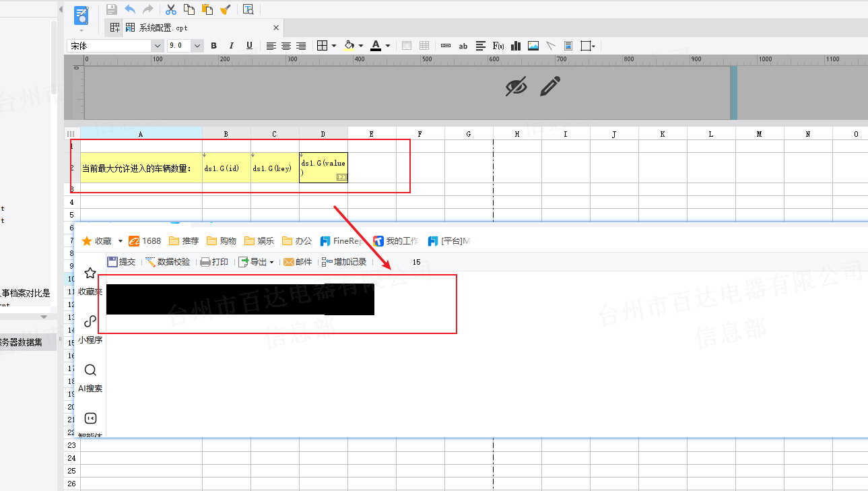
Task: Insert a chart into the cell
Action: click(516, 46)
